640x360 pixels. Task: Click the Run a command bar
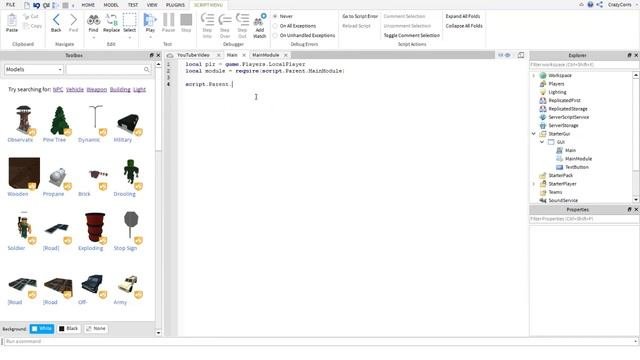pos(320,341)
